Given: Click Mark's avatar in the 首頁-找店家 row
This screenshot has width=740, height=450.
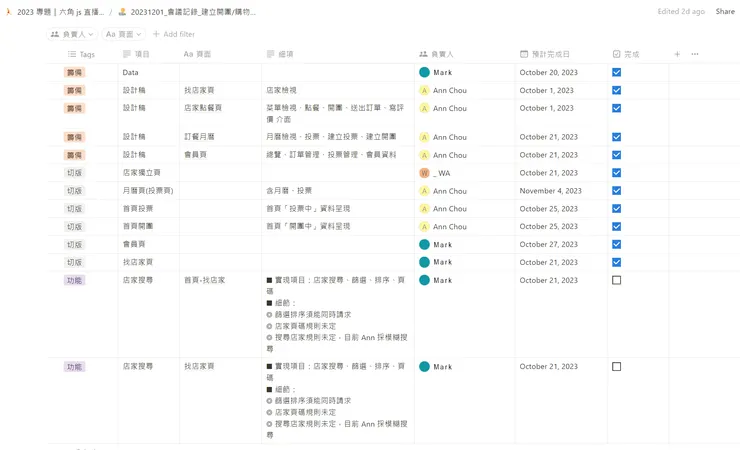Looking at the screenshot, I should tap(424, 280).
